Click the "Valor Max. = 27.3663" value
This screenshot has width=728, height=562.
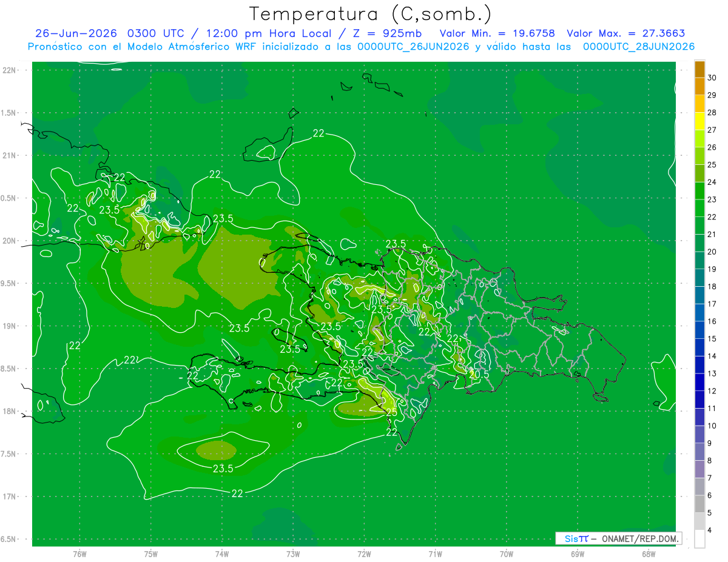point(626,33)
